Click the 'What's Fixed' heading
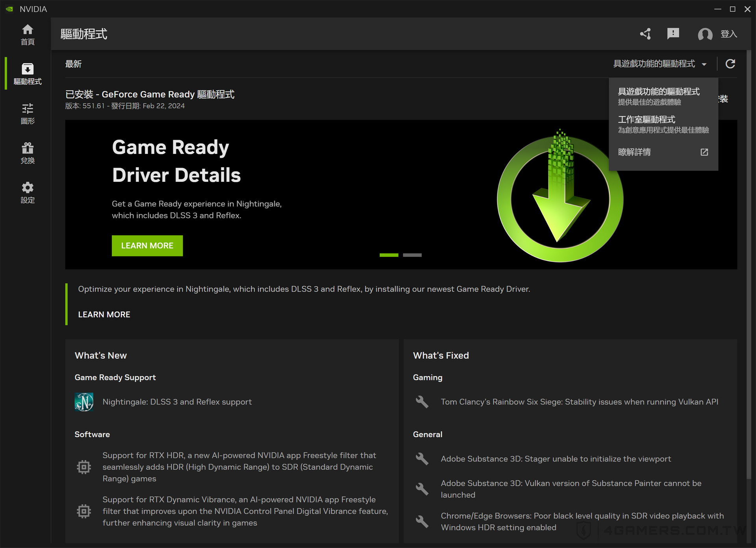The width and height of the screenshot is (756, 548). 441,356
